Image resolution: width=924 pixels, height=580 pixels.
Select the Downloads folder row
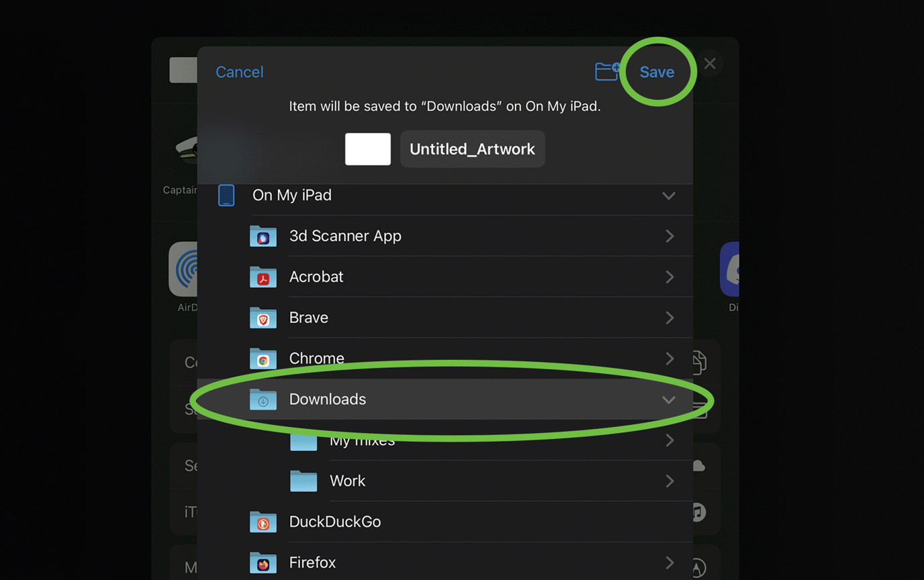[443, 399]
